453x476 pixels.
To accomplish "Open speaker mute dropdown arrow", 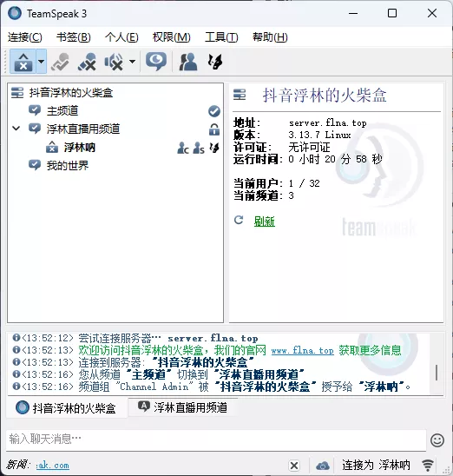I will (x=132, y=62).
